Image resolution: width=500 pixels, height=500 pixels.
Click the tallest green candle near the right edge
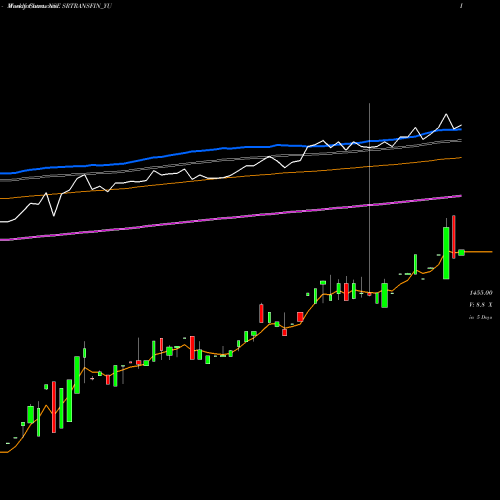tap(446, 253)
